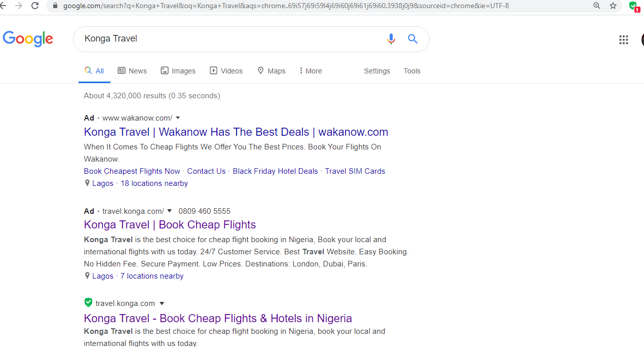Open the More search options menu
Viewport: 644px width, 347px height.
311,71
